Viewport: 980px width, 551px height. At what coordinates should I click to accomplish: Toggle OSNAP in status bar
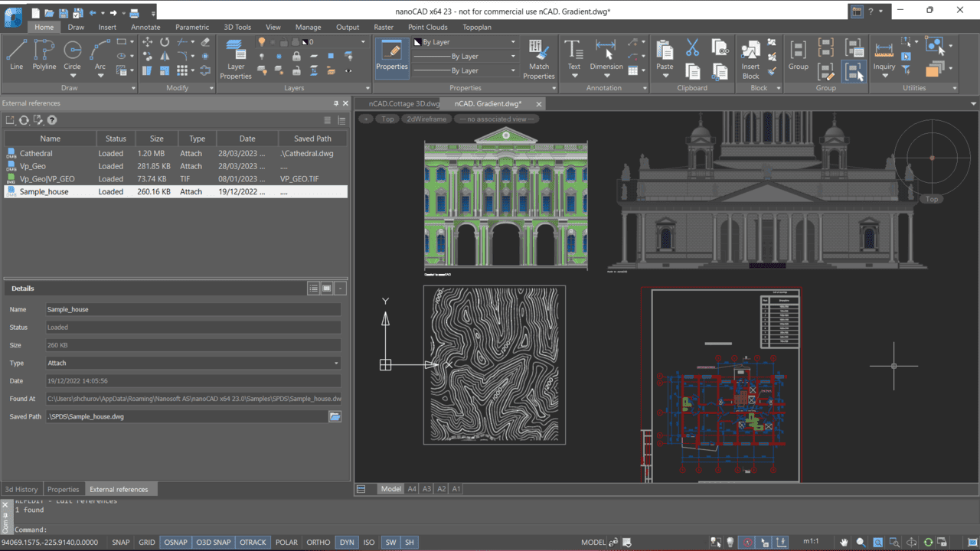pyautogui.click(x=175, y=543)
